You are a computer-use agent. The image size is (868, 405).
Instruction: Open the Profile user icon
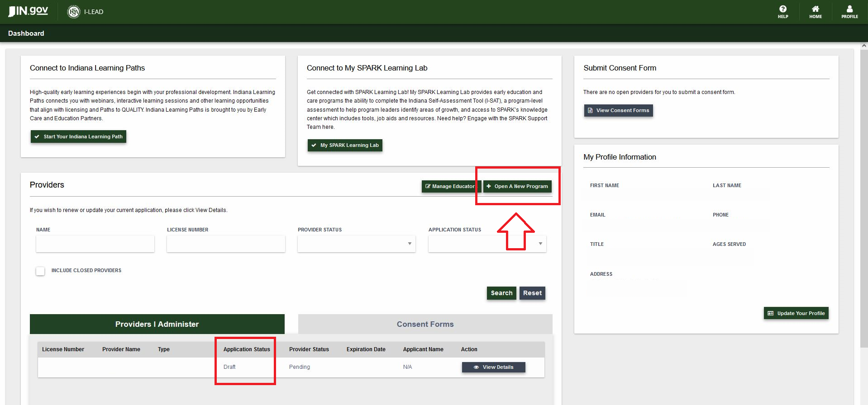coord(849,9)
